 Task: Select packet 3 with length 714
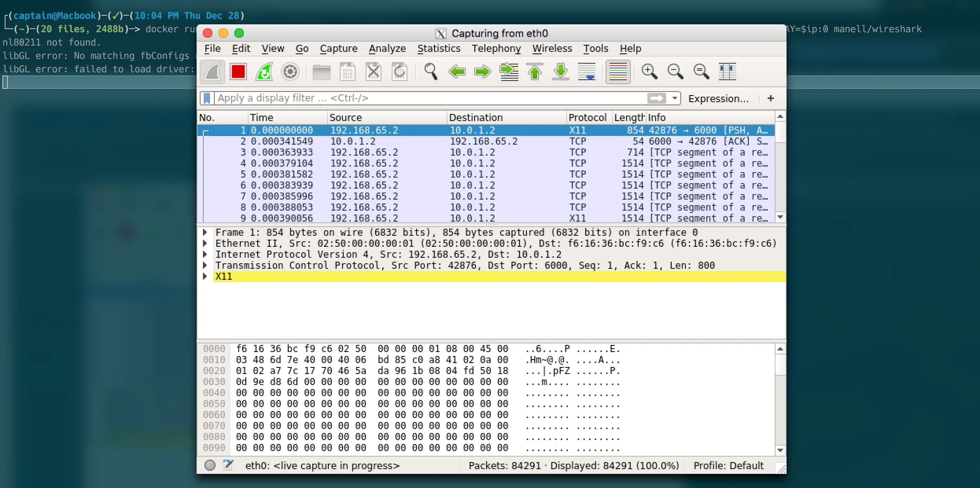coord(486,152)
